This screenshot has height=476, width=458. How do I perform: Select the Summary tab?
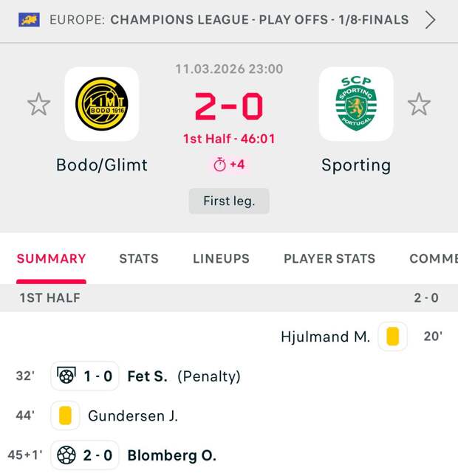coord(52,258)
